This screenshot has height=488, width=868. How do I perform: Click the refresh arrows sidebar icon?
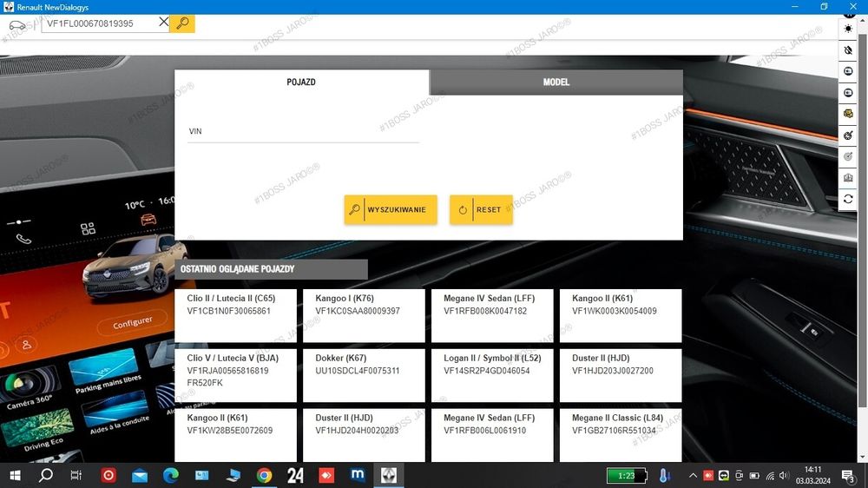848,199
